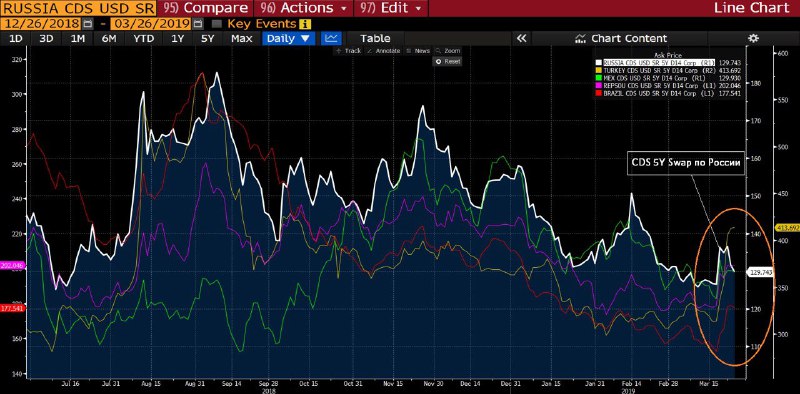
Task: Switch to the Table view
Action: 375,38
